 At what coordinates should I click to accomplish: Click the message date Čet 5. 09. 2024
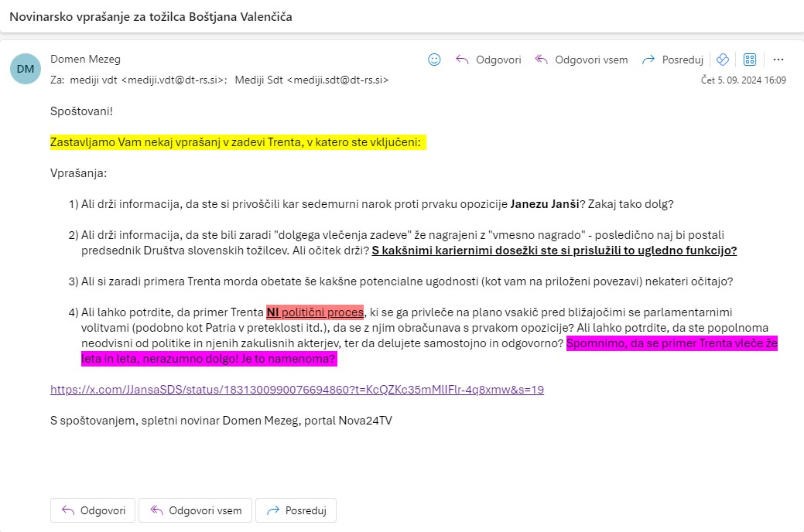coord(743,80)
